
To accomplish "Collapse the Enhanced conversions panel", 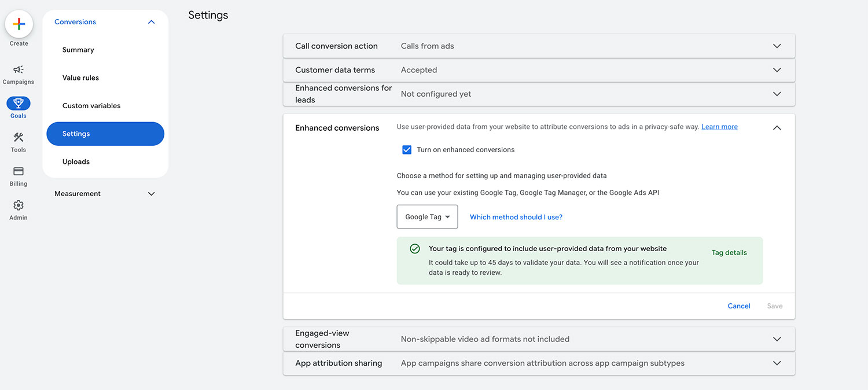I will tap(777, 127).
